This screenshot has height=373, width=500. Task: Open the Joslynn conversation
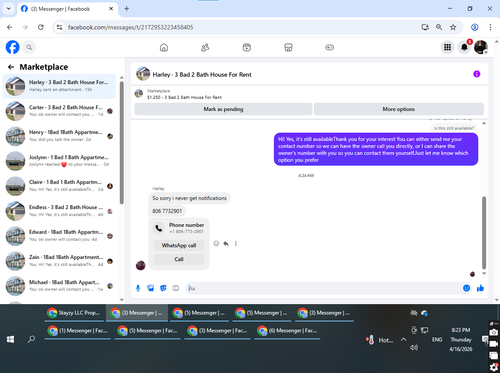(x=59, y=161)
